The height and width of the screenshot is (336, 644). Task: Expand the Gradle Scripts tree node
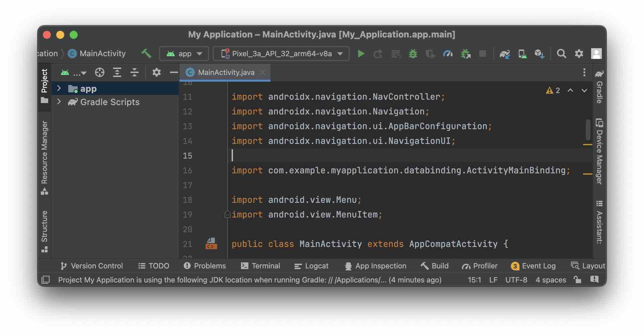tap(59, 102)
